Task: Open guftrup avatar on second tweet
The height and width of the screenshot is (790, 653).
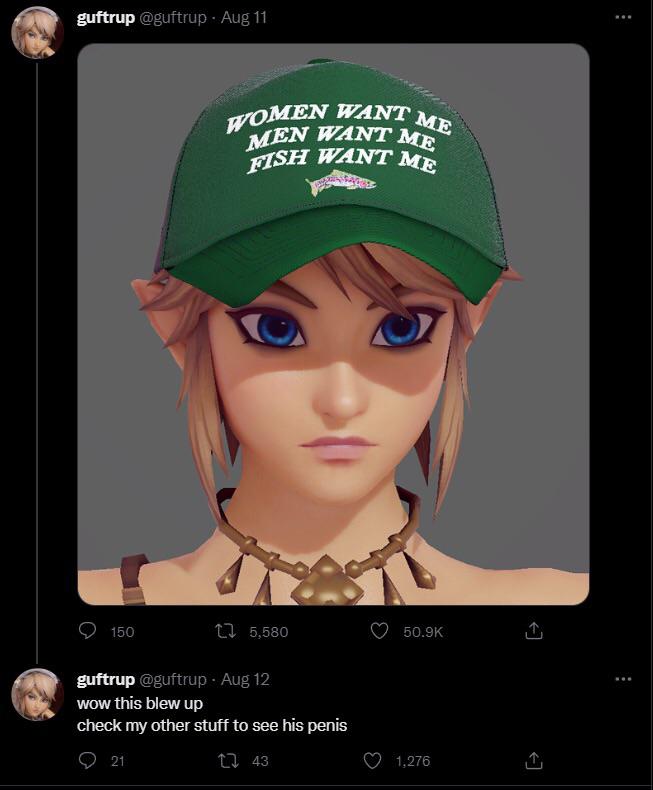Action: (x=37, y=694)
